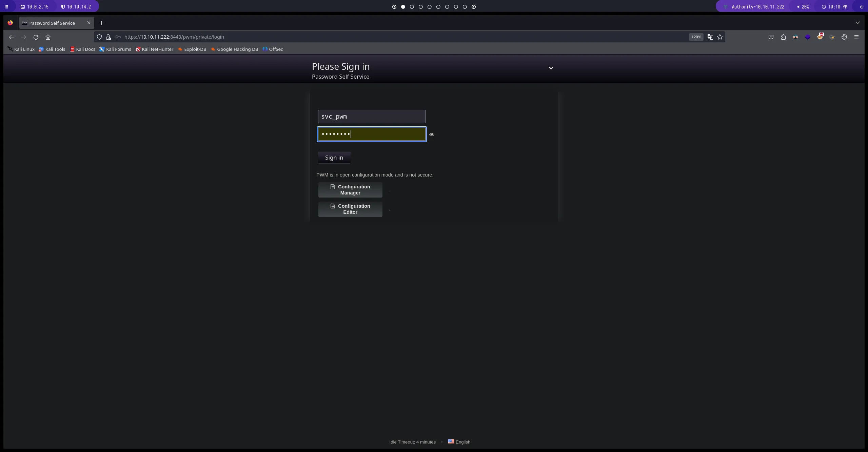Viewport: 868px width, 452px height.
Task: Open site security lock info
Action: coord(108,37)
